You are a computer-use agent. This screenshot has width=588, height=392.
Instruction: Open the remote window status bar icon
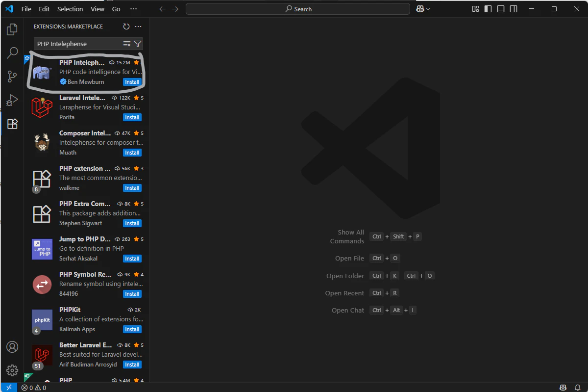point(9,388)
